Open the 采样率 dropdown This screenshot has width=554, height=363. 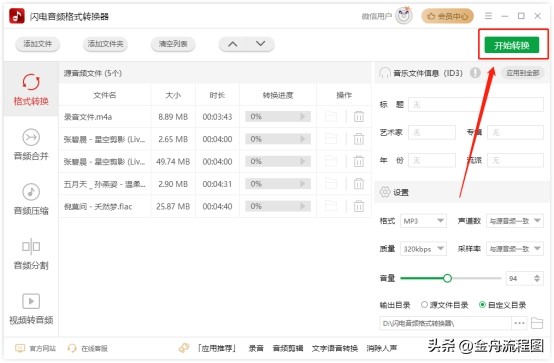click(x=515, y=249)
